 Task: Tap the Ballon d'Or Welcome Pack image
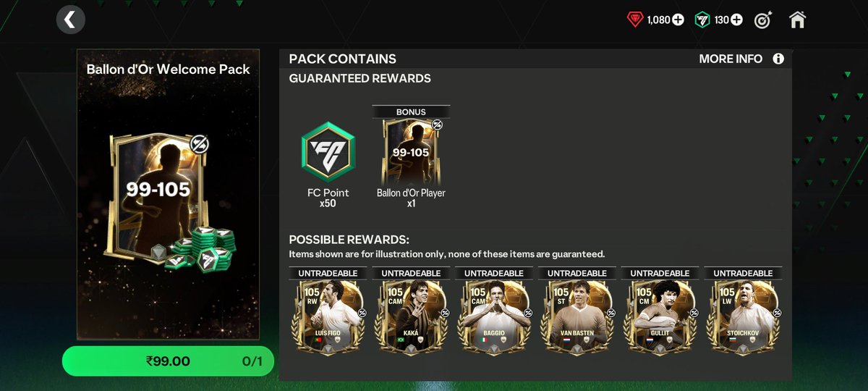(x=168, y=194)
